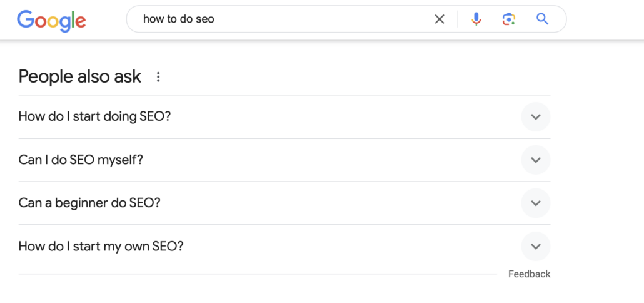Click the vertical divider beside the microphone icon
The width and height of the screenshot is (644, 303).
point(458,19)
